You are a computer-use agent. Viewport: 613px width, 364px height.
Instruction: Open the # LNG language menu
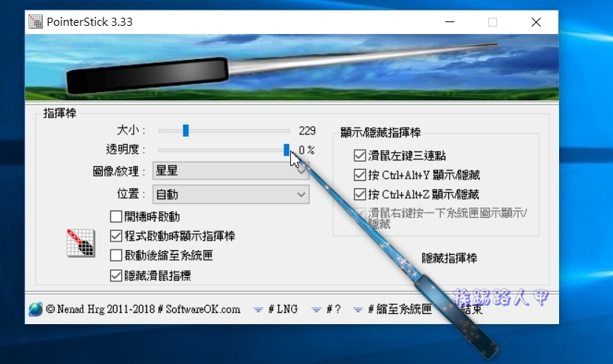point(283,309)
